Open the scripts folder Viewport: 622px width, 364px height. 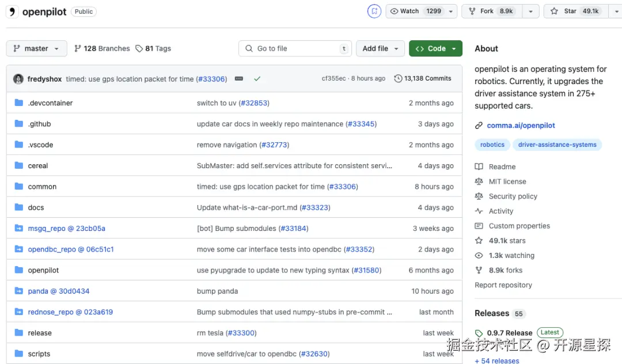pyautogui.click(x=39, y=354)
